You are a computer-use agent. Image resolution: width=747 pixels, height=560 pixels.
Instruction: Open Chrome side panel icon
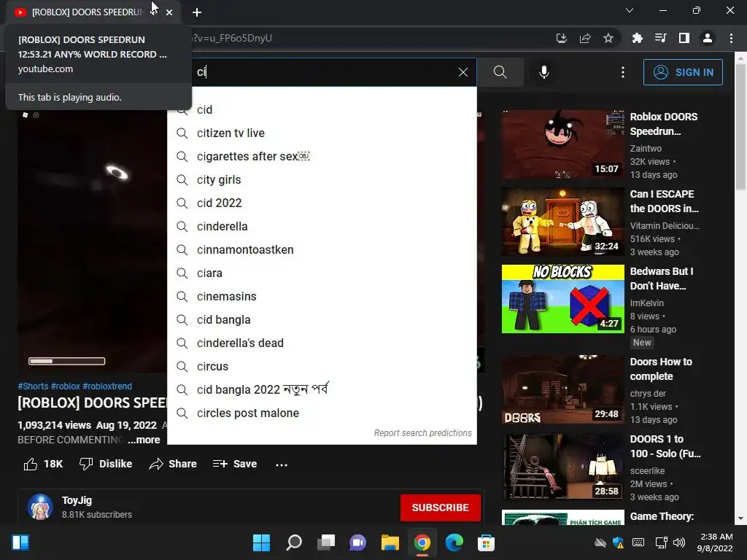pyautogui.click(x=684, y=38)
